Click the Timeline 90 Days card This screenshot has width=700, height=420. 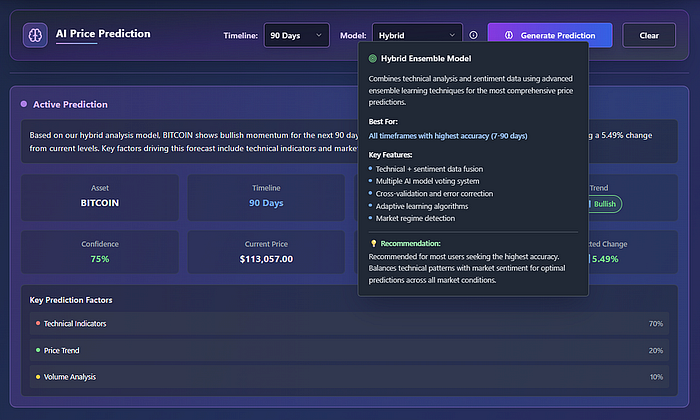[x=266, y=196]
